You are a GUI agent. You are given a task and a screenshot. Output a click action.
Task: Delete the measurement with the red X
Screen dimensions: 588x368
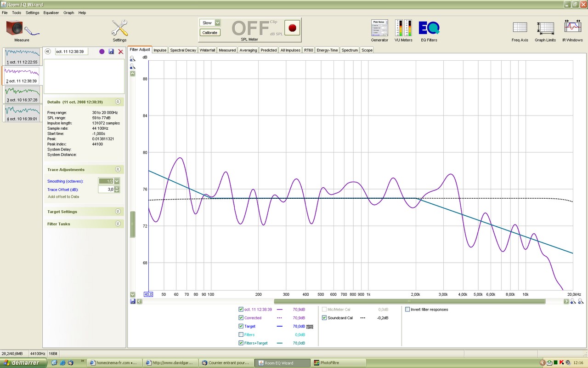121,52
